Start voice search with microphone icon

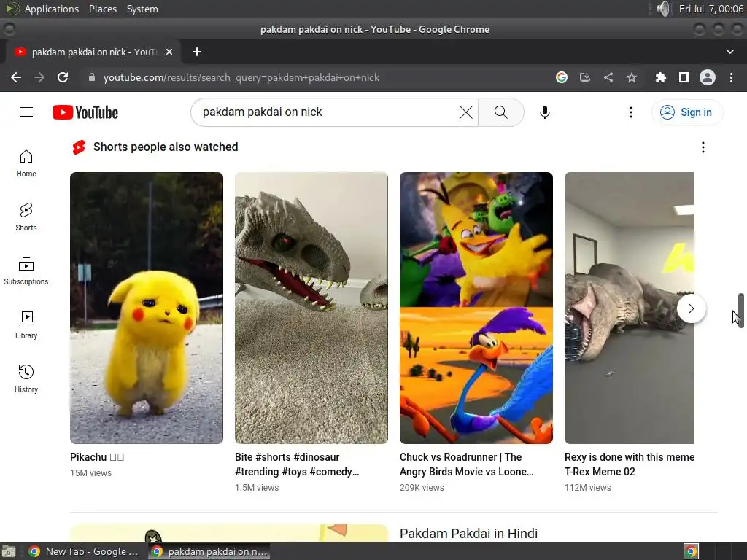click(545, 112)
